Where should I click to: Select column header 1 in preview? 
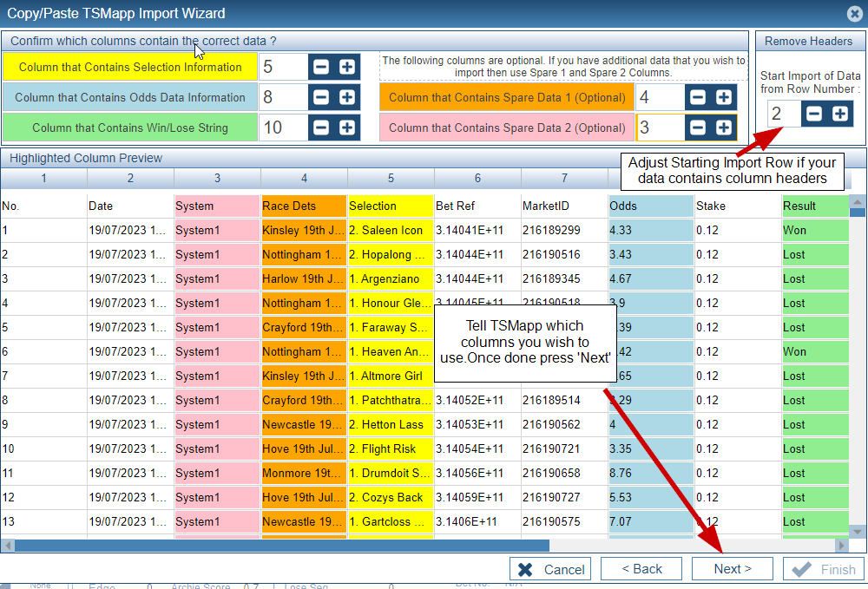[43, 178]
